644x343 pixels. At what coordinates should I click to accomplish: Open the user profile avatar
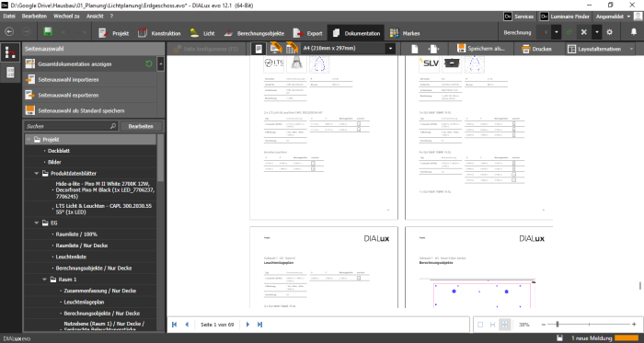pos(638,17)
